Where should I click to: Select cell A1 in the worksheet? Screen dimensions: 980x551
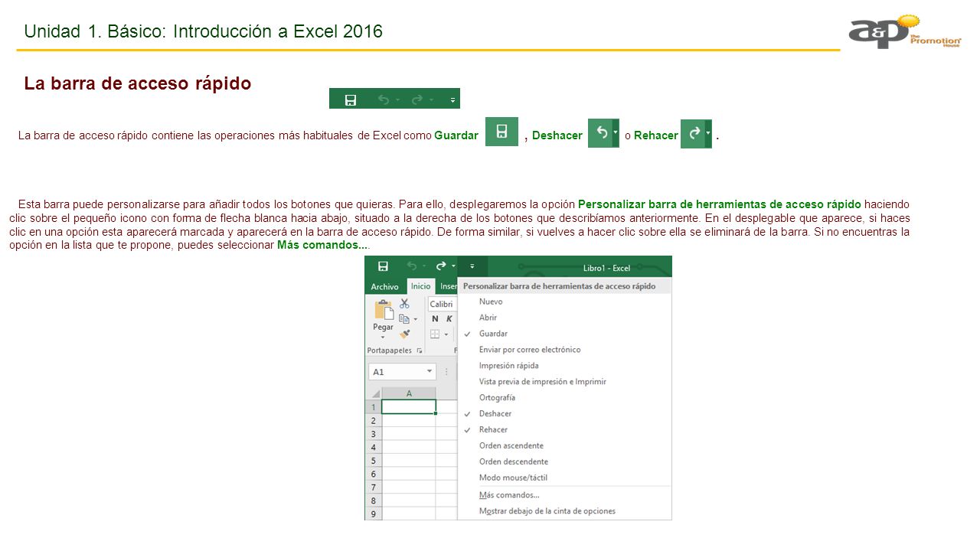[409, 407]
